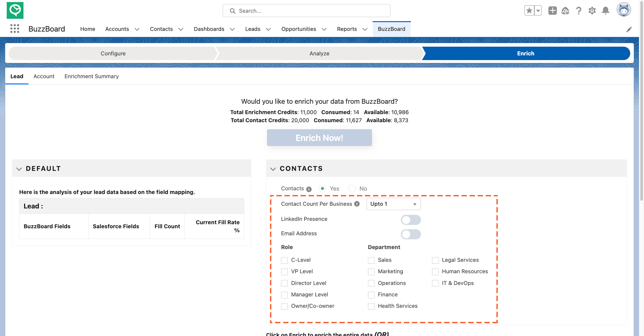Open the Help question mark icon
The height and width of the screenshot is (336, 644).
click(x=579, y=11)
